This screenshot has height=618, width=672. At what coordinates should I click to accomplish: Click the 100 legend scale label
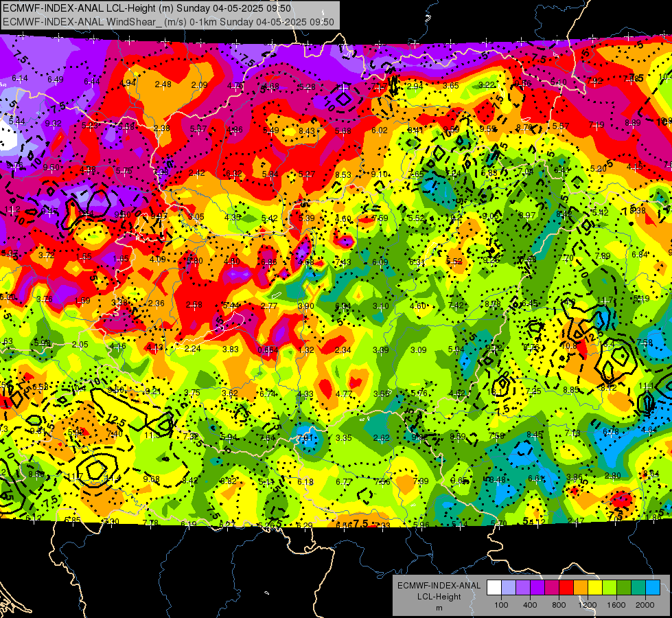[x=501, y=605]
